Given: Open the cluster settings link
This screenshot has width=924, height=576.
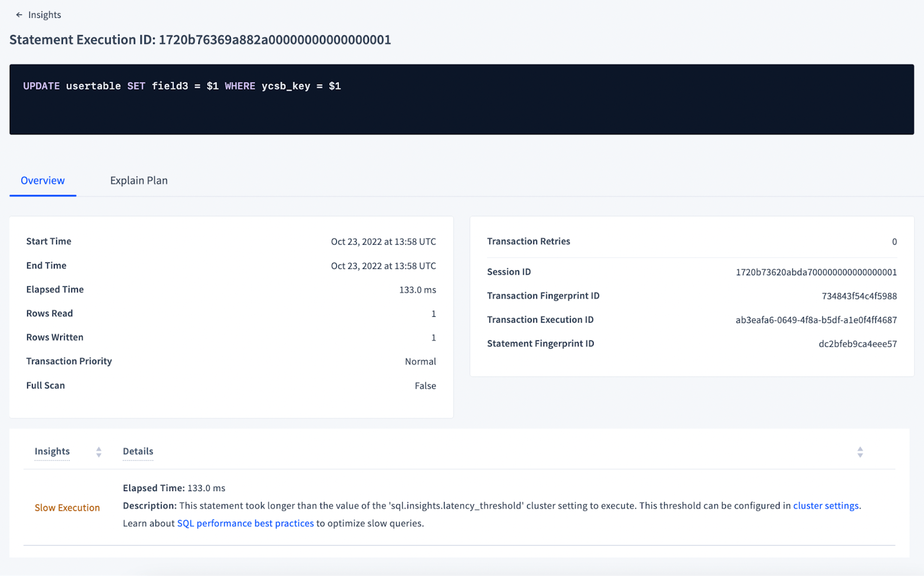Looking at the screenshot, I should coord(825,506).
